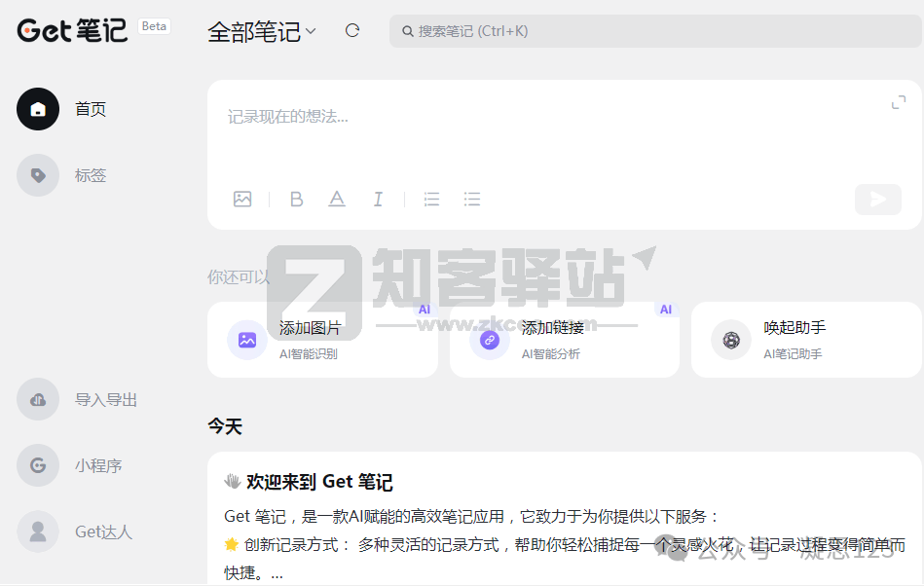The height and width of the screenshot is (586, 924).
Task: Create a numbered list in the note editor
Action: point(431,200)
